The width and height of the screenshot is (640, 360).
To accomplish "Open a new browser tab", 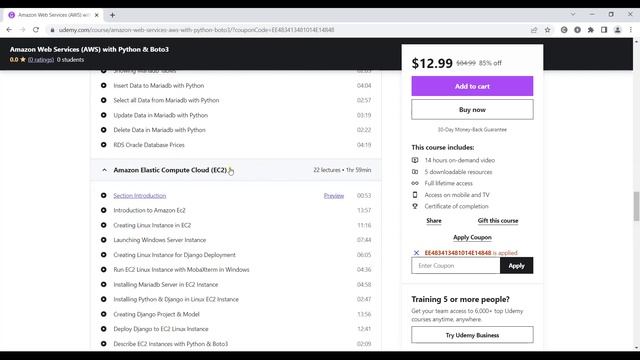I will (112, 15).
